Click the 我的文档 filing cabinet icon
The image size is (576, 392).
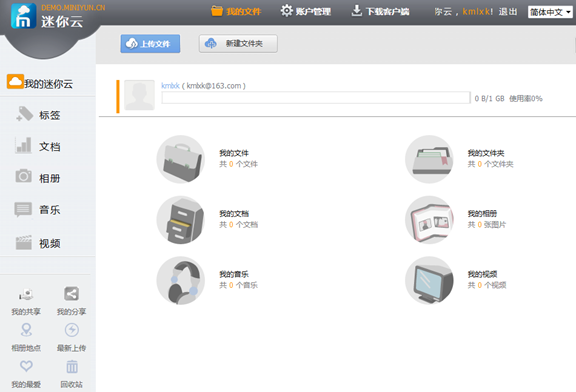(181, 220)
